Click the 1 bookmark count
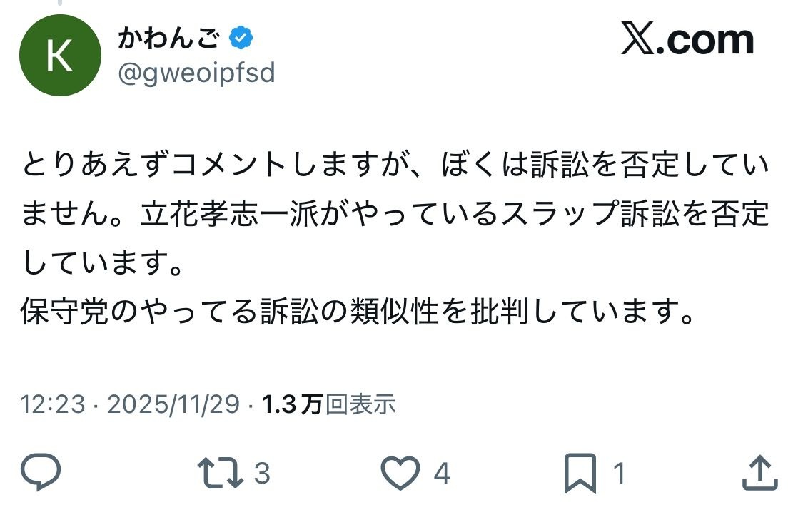The image size is (803, 532). click(620, 472)
